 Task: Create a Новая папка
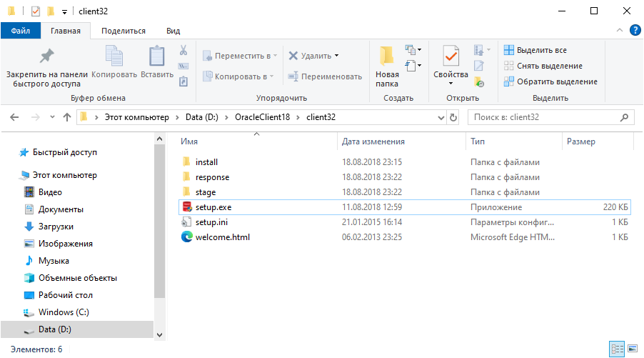387,66
